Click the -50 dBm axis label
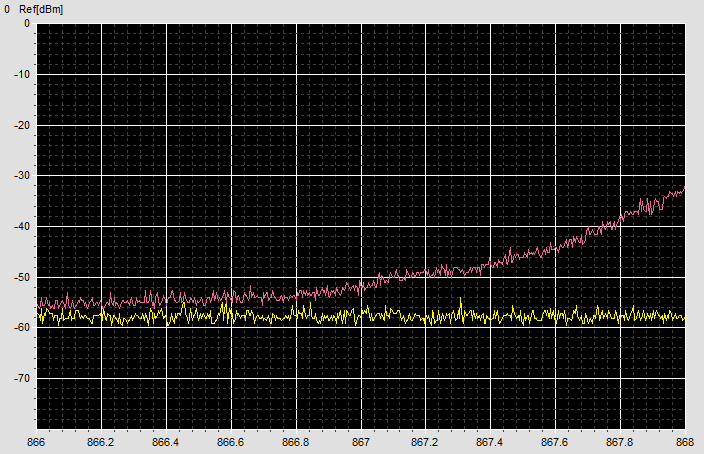The image size is (704, 454). pyautogui.click(x=22, y=278)
